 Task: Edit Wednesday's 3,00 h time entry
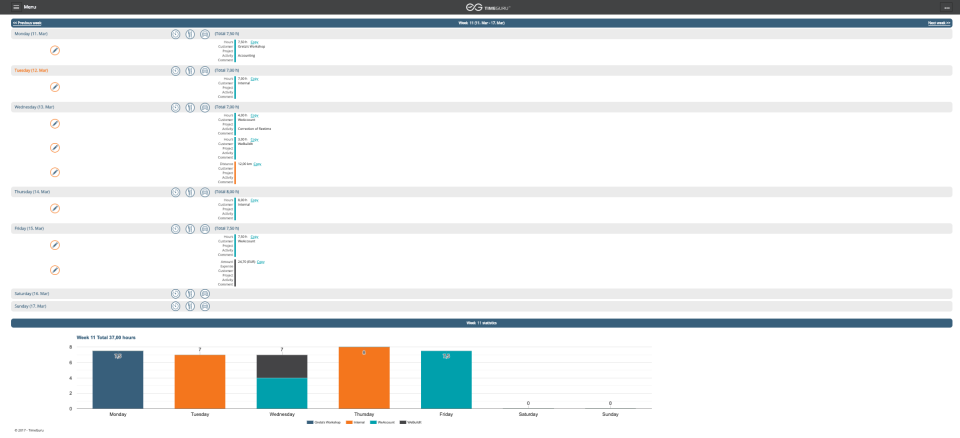click(x=55, y=148)
